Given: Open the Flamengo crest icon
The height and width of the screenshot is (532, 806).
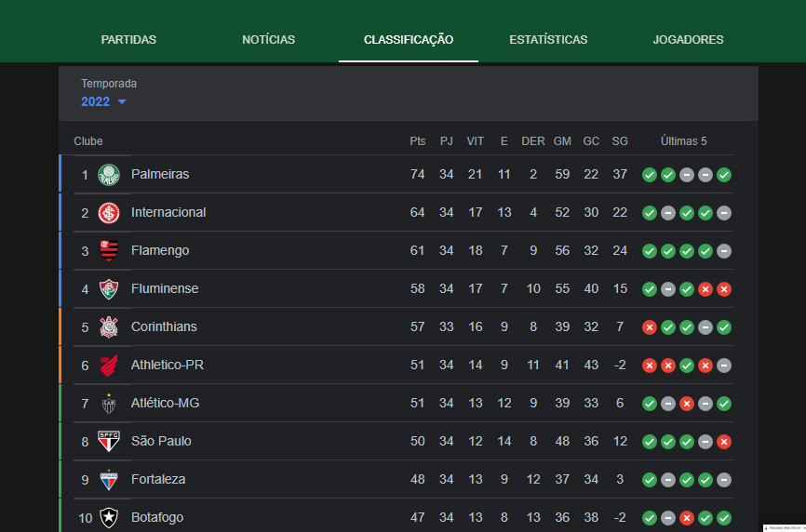Looking at the screenshot, I should pos(109,250).
